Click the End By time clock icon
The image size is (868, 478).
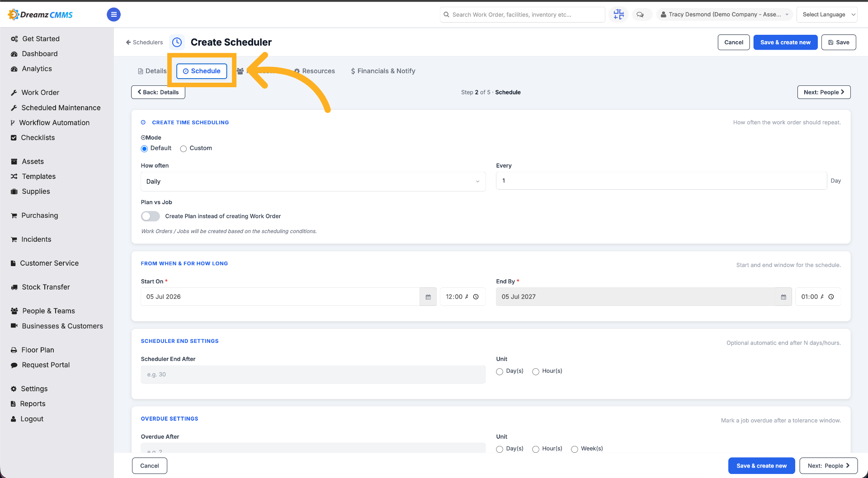(x=831, y=297)
